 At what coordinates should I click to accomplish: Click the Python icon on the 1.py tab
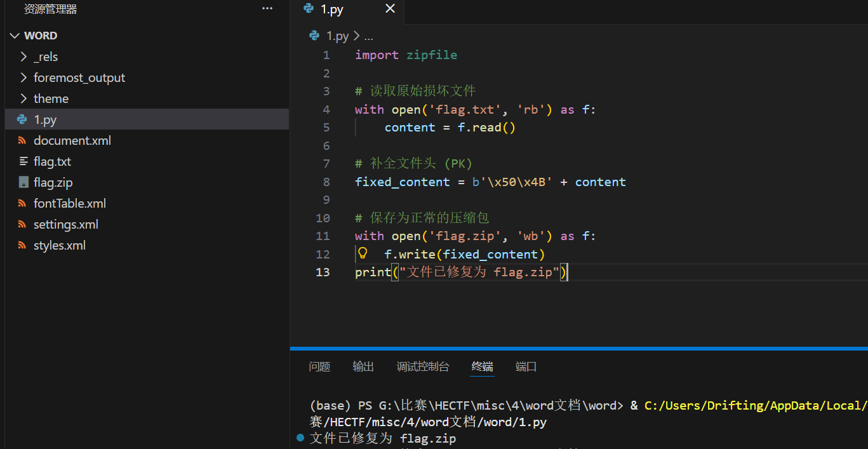(x=310, y=9)
